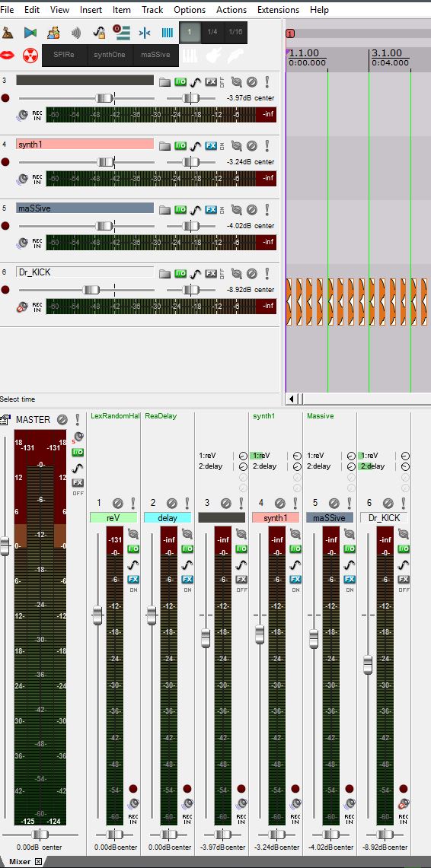Viewport: 431px width, 868px height.
Task: Toggle the snap toolbar icon
Action: (x=145, y=33)
